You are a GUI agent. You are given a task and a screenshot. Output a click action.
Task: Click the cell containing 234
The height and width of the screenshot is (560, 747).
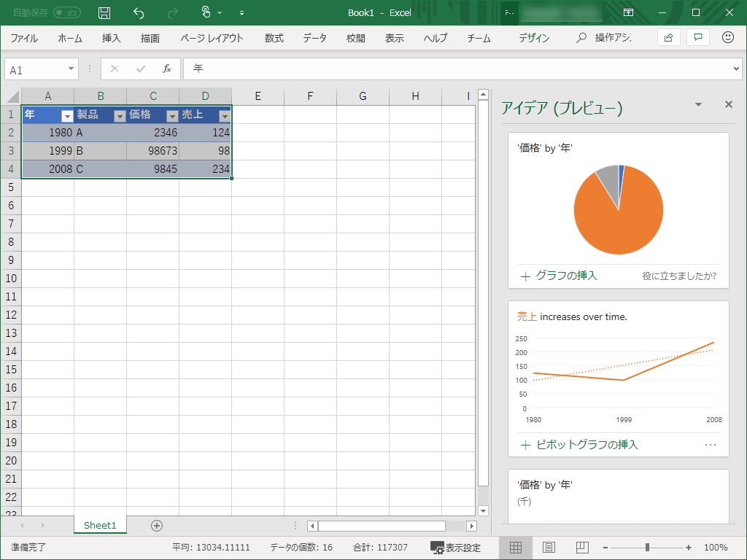pyautogui.click(x=205, y=169)
